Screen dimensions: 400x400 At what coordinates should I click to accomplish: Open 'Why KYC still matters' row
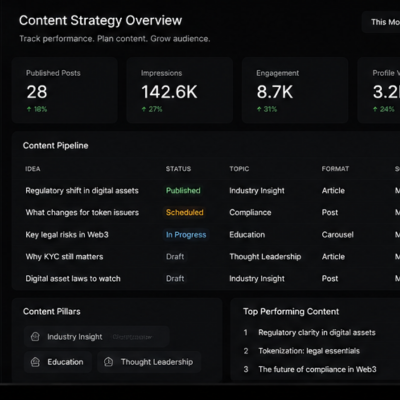[206, 257]
